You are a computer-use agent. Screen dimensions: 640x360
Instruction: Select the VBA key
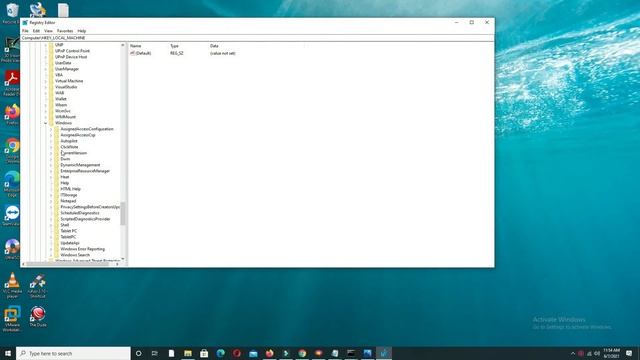click(59, 75)
